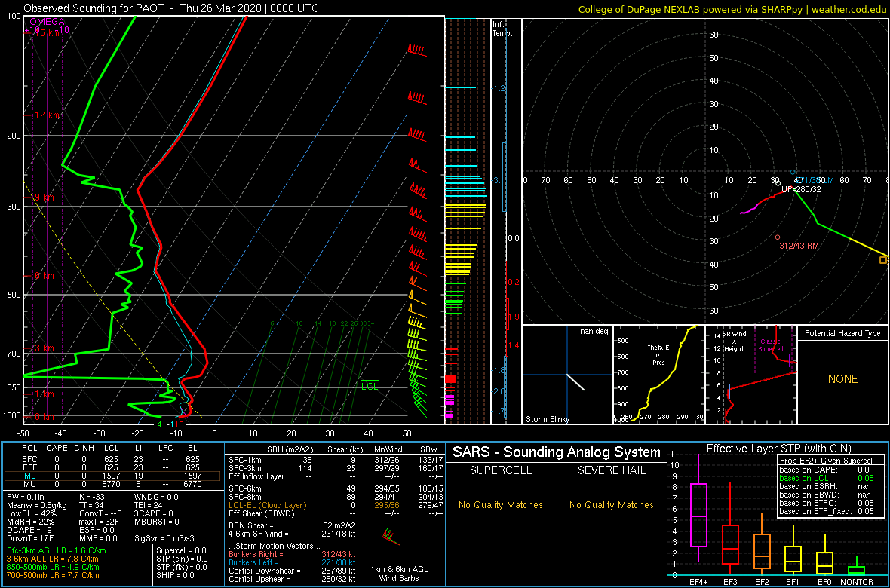Click the CINH column header
Viewport: 890px width, 588px height.
coord(85,449)
